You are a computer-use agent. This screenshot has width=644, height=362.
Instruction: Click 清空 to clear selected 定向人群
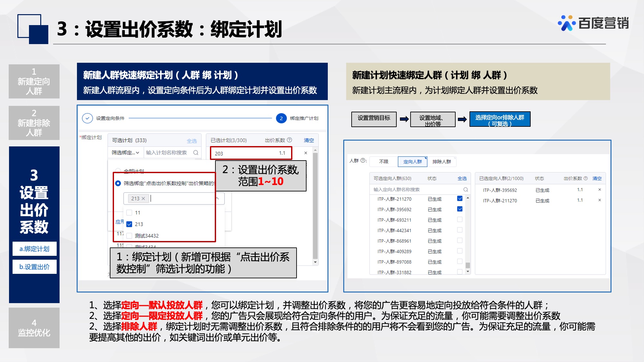(x=596, y=179)
